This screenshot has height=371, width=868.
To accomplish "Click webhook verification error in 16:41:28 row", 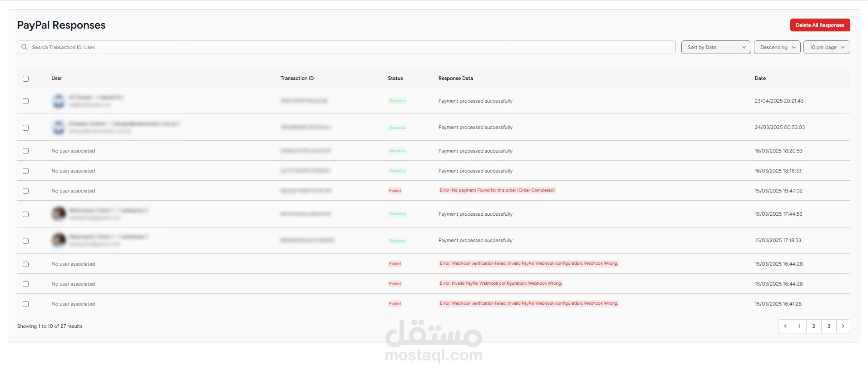I will [529, 303].
